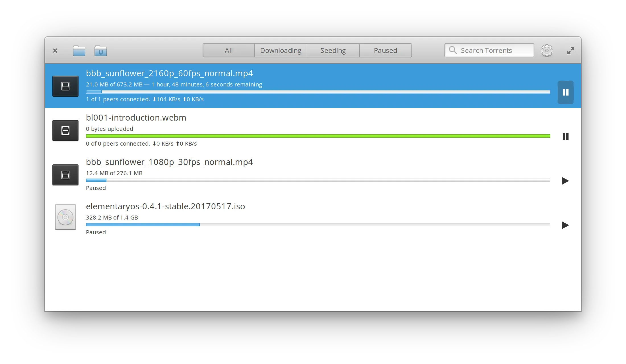Resume the bbb_sunflower_1080p_30fps torrent
The height and width of the screenshot is (364, 626).
click(565, 181)
